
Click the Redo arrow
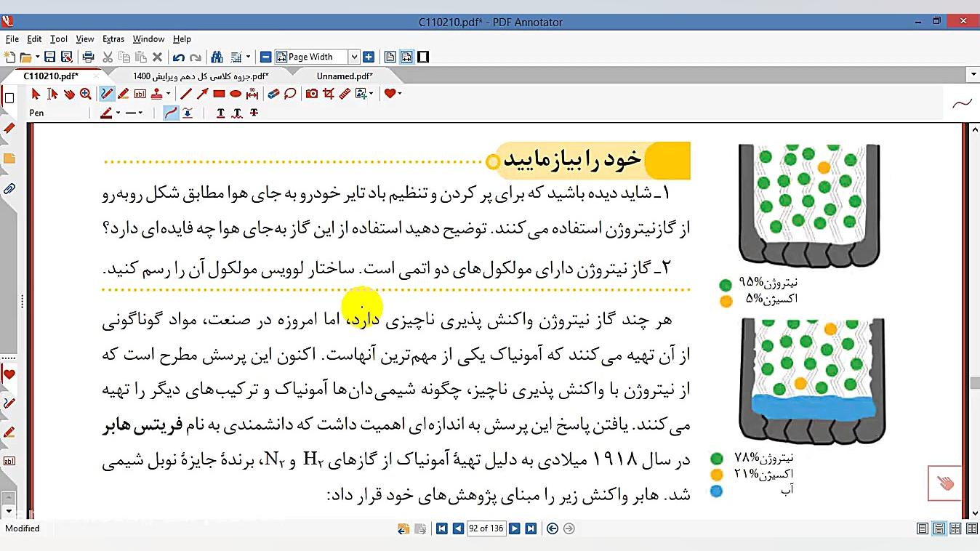196,57
